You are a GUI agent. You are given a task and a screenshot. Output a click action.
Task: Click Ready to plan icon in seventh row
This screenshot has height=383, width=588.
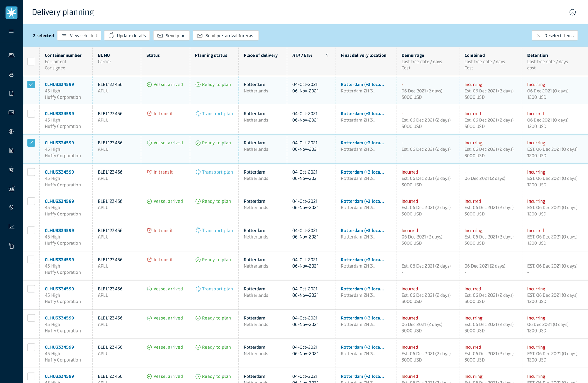click(198, 260)
